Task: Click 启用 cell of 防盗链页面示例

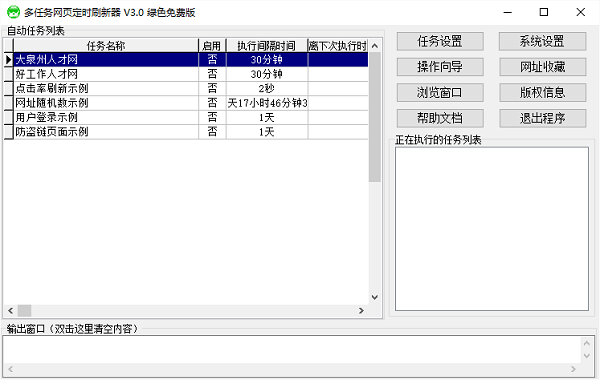Action: point(212,132)
